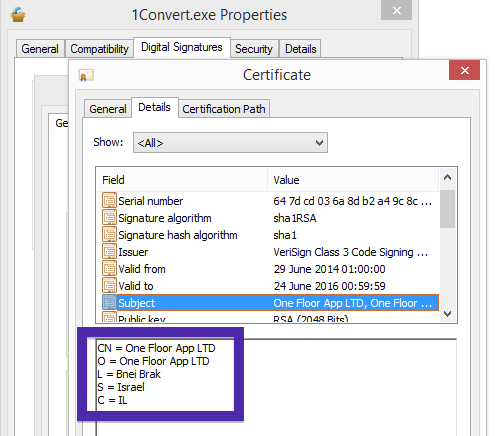Image resolution: width=495 pixels, height=436 pixels.
Task: Click the Valid to field icon
Action: click(x=109, y=286)
